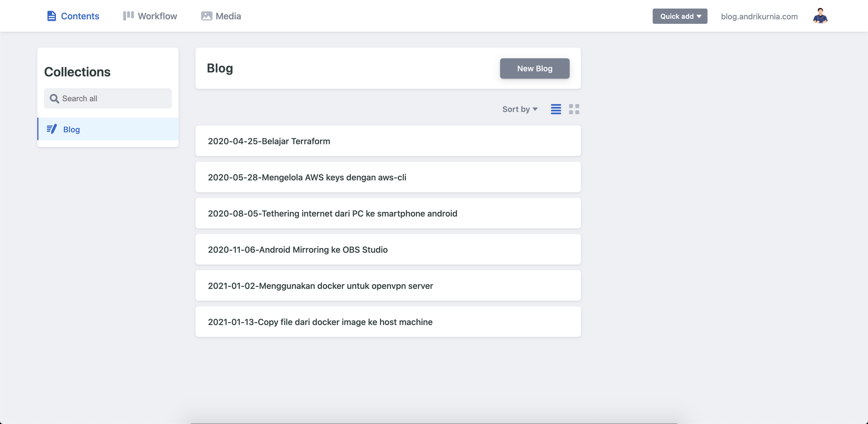Switch layout to grid view
The height and width of the screenshot is (424, 868).
coord(574,109)
